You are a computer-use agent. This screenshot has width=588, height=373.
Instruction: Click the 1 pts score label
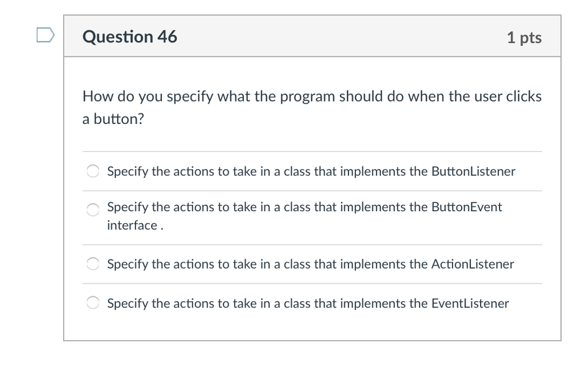pyautogui.click(x=524, y=37)
